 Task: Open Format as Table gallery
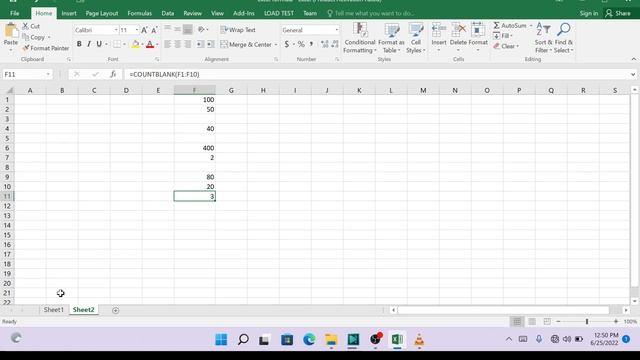click(x=391, y=38)
